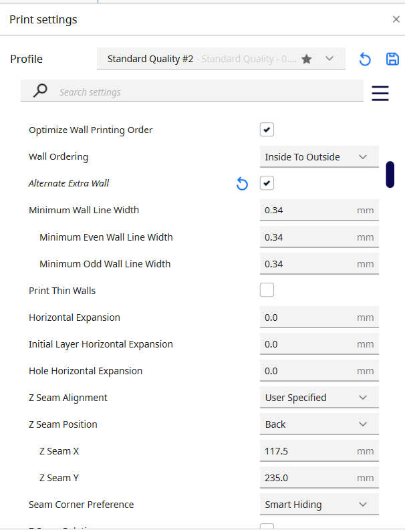Click the magnifying glass search icon

41,92
